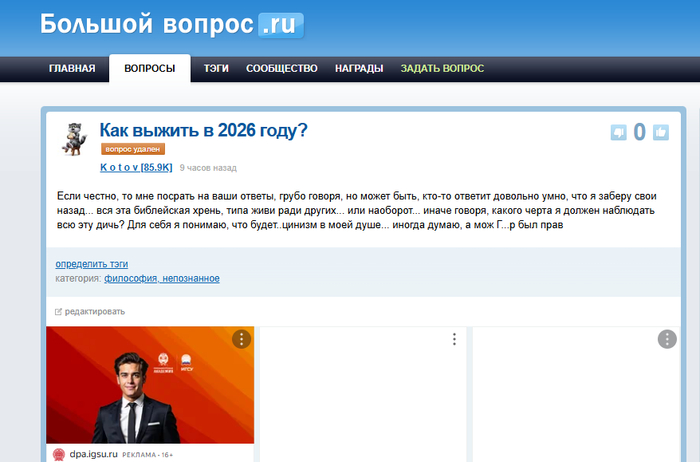Image resolution: width=700 pixels, height=462 pixels.
Task: Click the orange ad image with man in suit
Action: [150, 385]
